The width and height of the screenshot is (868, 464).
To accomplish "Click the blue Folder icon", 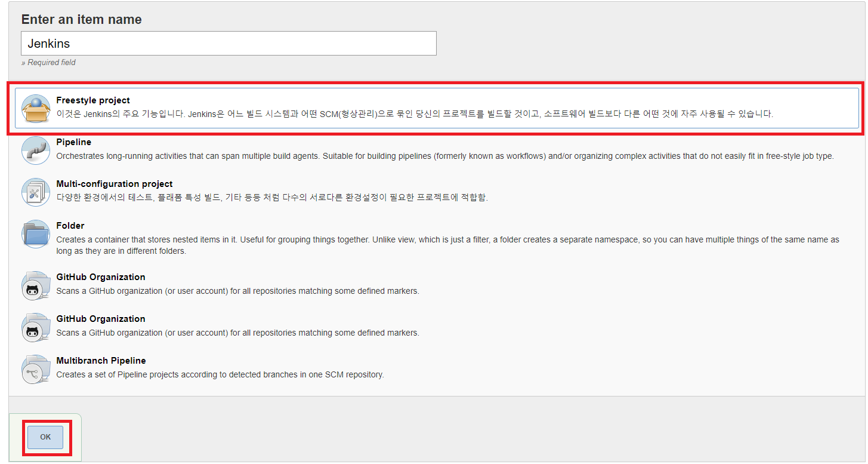I will [x=36, y=233].
